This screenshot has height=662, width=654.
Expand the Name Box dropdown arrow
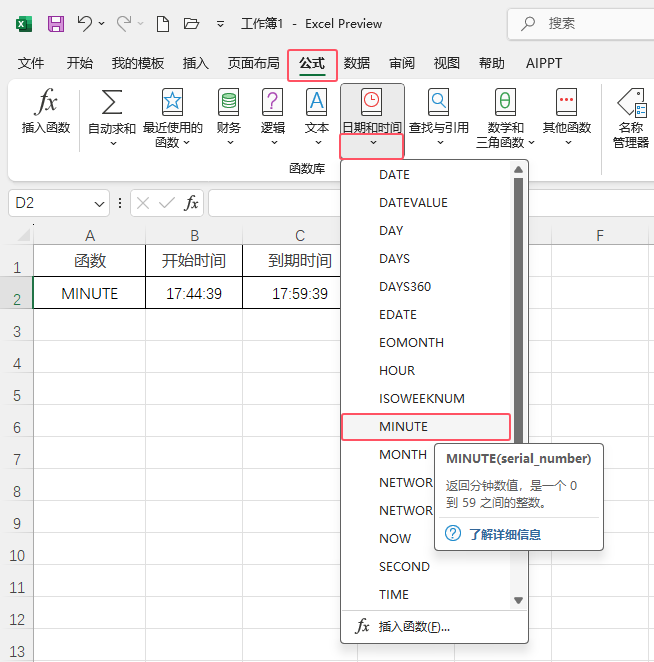click(x=99, y=204)
